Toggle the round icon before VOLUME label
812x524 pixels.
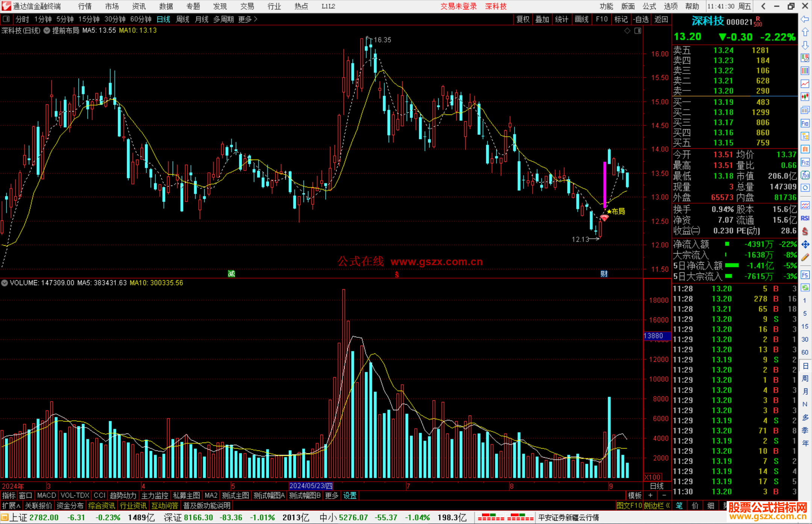click(x=5, y=283)
